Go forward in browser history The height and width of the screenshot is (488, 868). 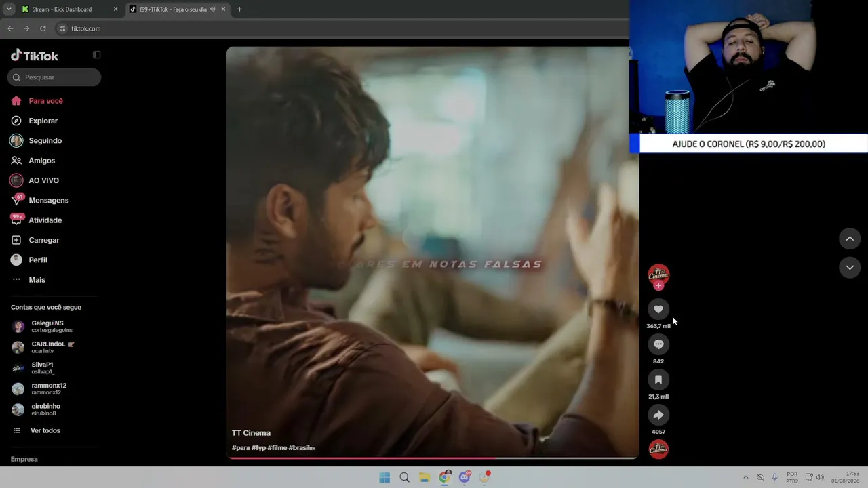26,28
